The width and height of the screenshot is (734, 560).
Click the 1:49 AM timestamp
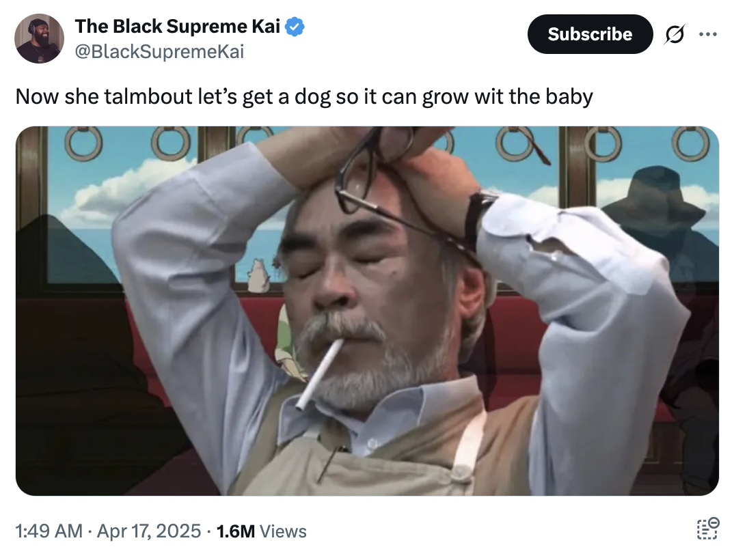click(49, 531)
